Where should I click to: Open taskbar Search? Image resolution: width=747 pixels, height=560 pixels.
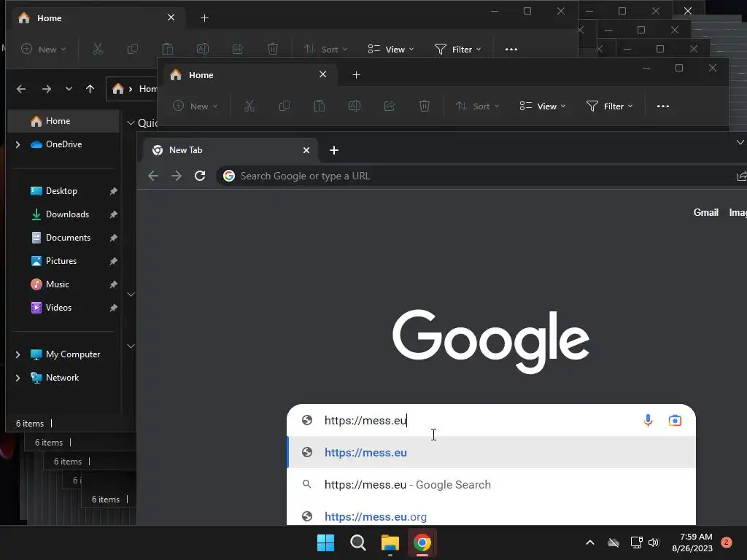[357, 542]
